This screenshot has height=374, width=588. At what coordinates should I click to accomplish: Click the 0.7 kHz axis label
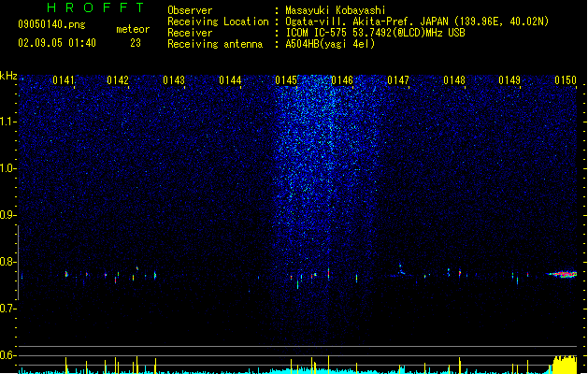[x=7, y=309]
